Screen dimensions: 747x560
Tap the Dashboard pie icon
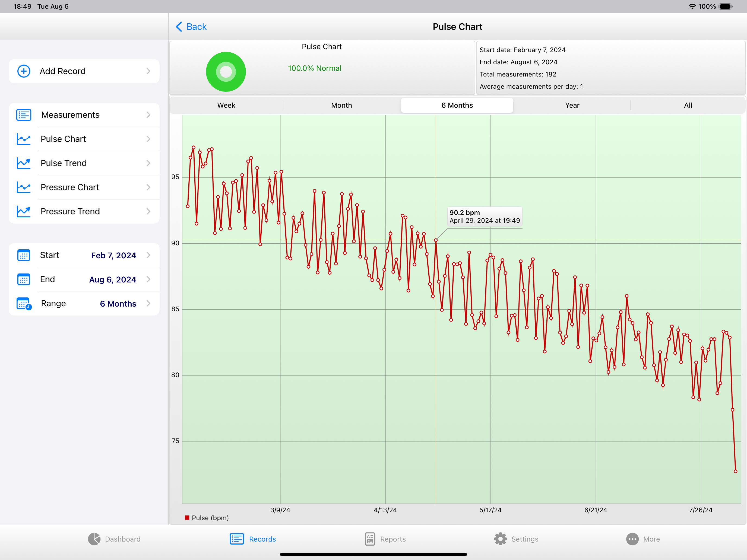[x=94, y=539]
